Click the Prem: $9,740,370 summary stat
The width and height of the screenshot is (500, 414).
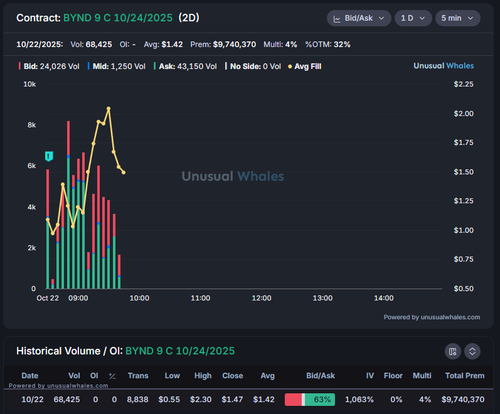click(223, 44)
